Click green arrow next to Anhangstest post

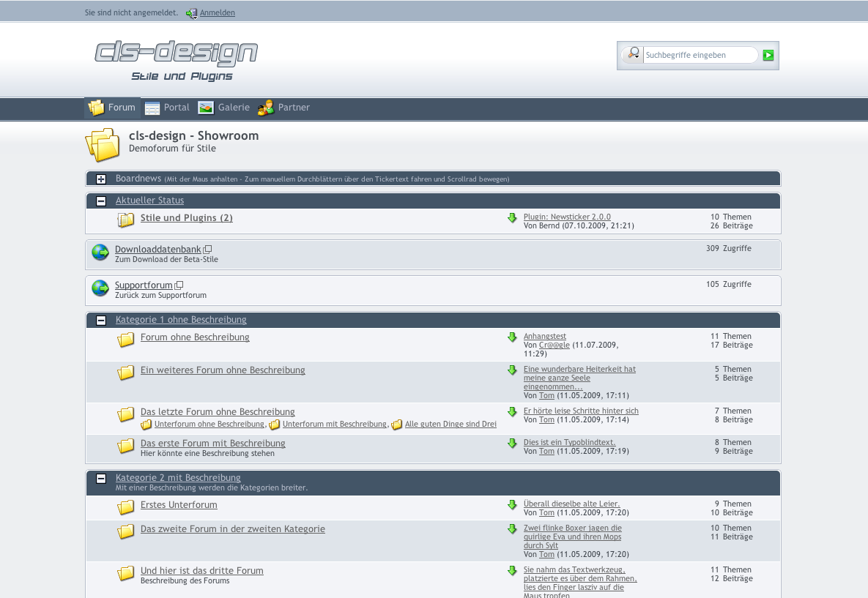512,337
